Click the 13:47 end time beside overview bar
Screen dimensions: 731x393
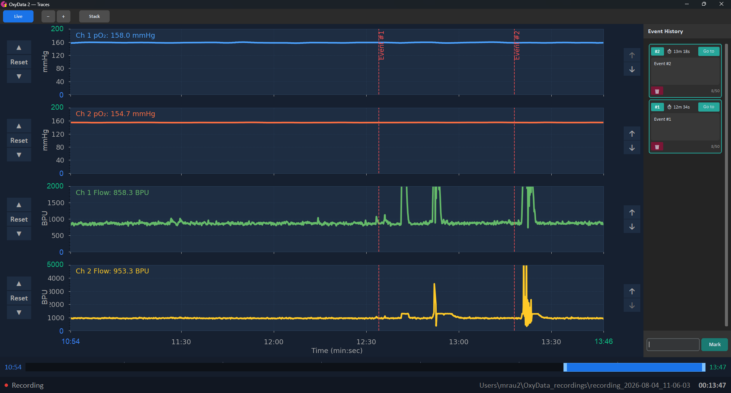point(717,367)
